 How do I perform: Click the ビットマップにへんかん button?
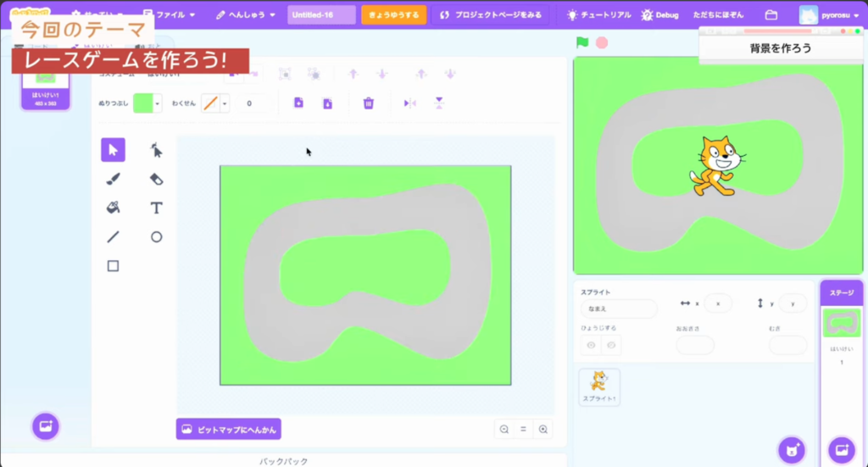pyautogui.click(x=228, y=429)
